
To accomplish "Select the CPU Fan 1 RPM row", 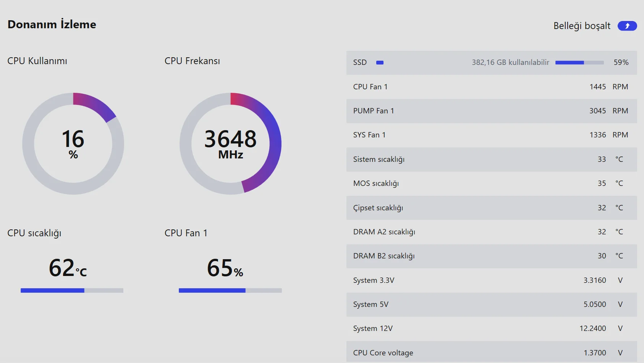I will click(491, 87).
